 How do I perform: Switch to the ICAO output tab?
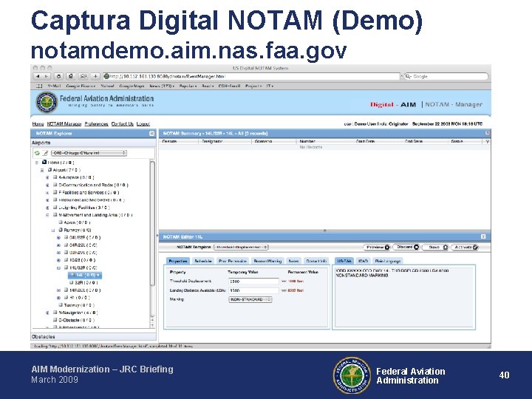(x=363, y=261)
